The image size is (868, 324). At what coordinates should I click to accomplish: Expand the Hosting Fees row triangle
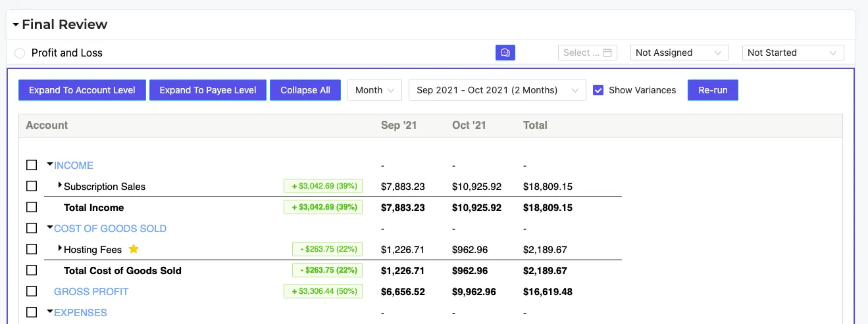point(60,248)
